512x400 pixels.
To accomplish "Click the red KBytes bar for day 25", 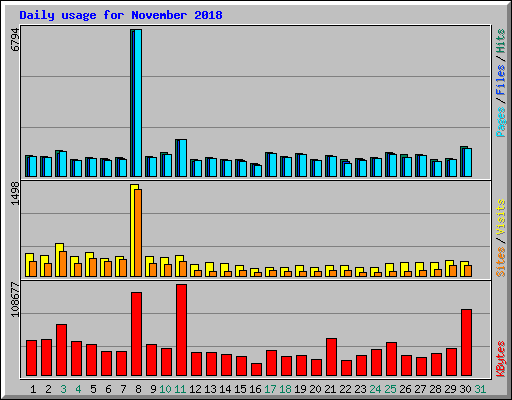I will 391,359.
